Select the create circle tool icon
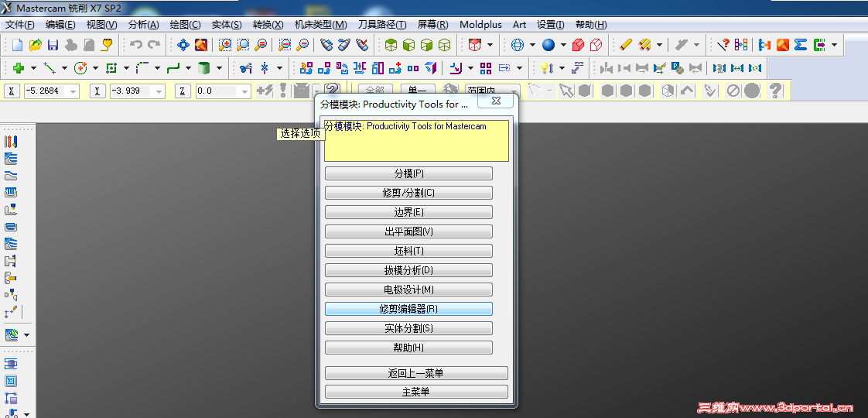The height and width of the screenshot is (418, 868). (80, 68)
